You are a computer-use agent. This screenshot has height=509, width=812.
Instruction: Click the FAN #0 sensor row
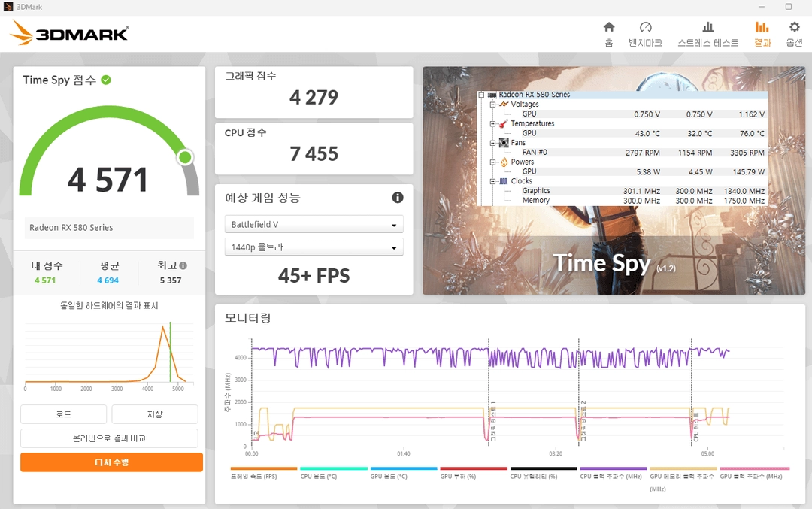[x=623, y=152]
